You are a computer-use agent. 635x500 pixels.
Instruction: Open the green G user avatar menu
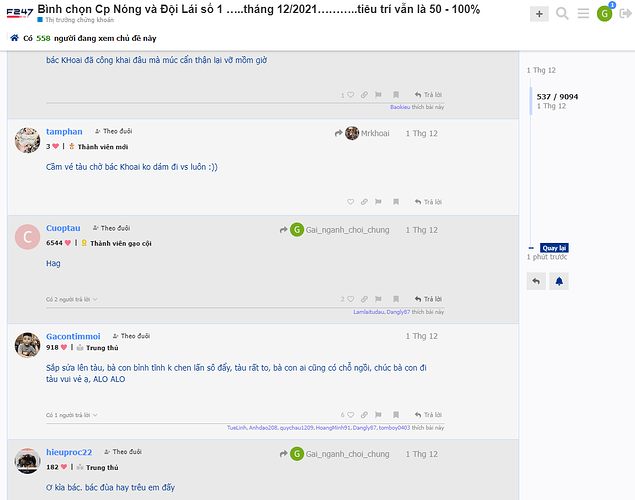point(604,14)
